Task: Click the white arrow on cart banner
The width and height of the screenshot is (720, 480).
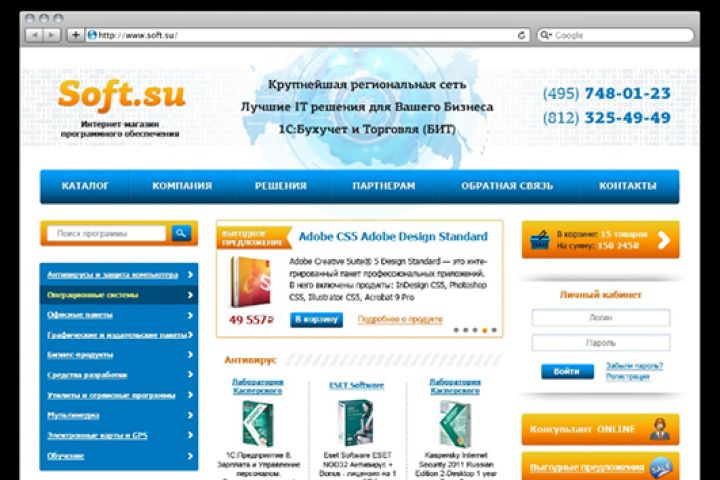Action: (664, 240)
